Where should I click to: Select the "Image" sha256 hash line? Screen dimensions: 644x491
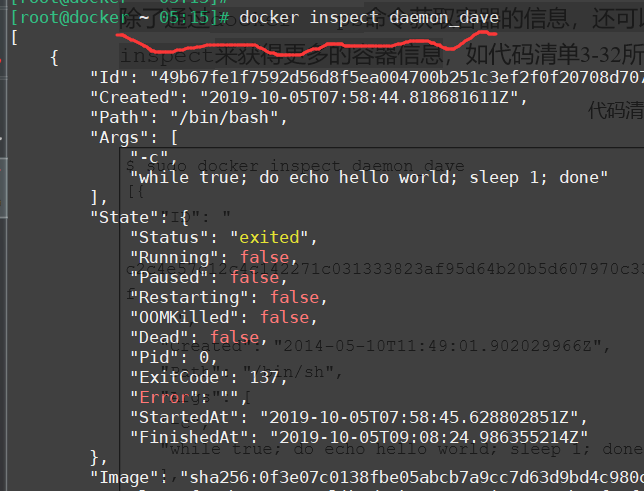367,477
